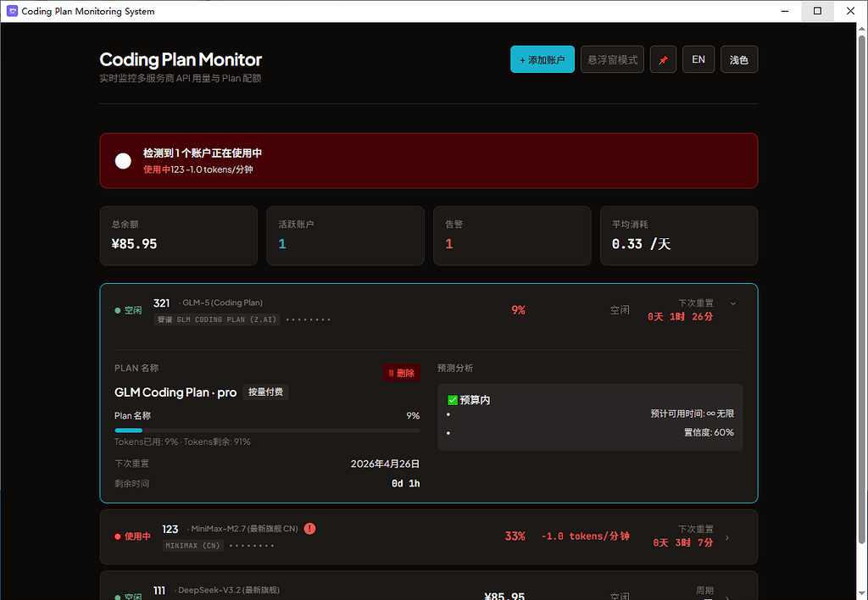The width and height of the screenshot is (868, 600).
Task: Click the 告警 alerts summary card
Action: pos(512,236)
